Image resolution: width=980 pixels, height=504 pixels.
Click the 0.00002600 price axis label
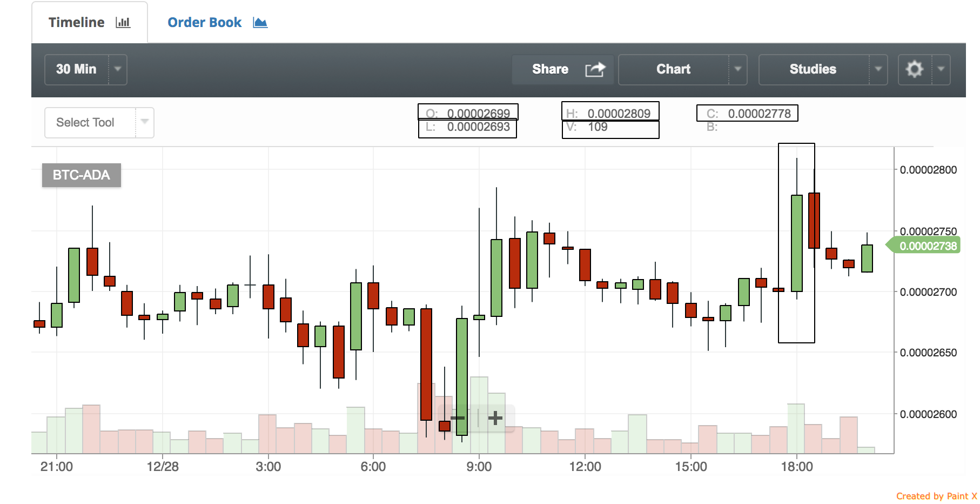(929, 414)
